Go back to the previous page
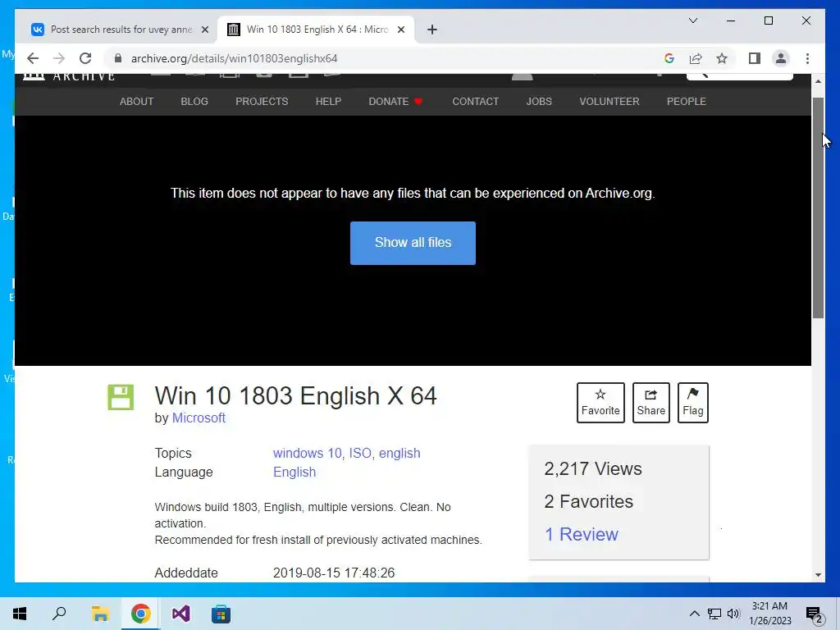The image size is (840, 630). (33, 58)
